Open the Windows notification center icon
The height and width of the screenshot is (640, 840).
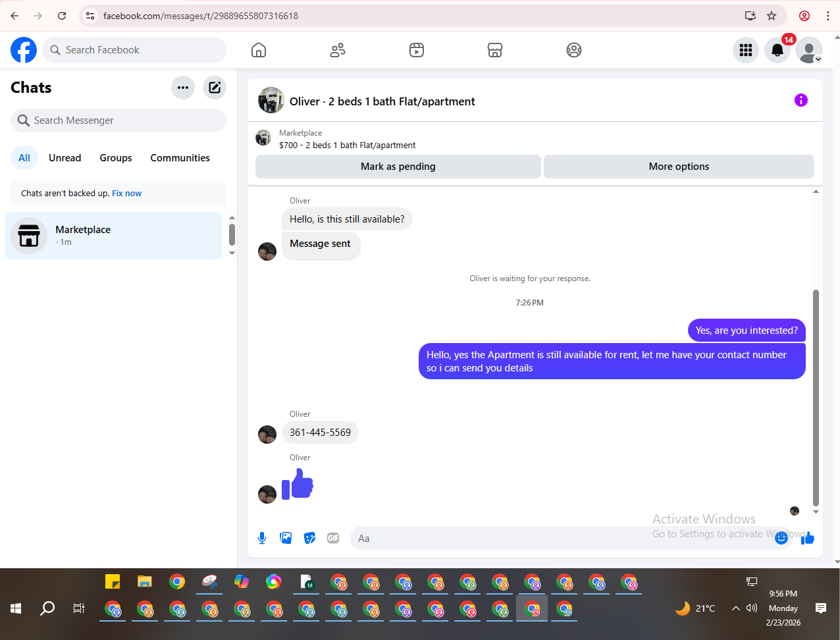click(821, 608)
